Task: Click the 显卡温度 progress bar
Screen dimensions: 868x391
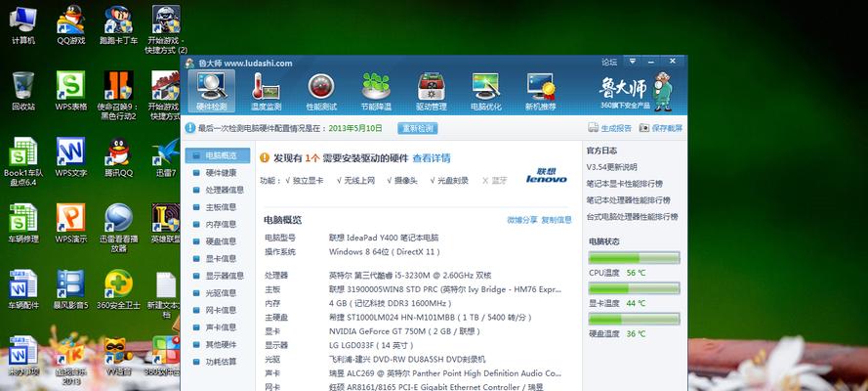Action: point(634,288)
